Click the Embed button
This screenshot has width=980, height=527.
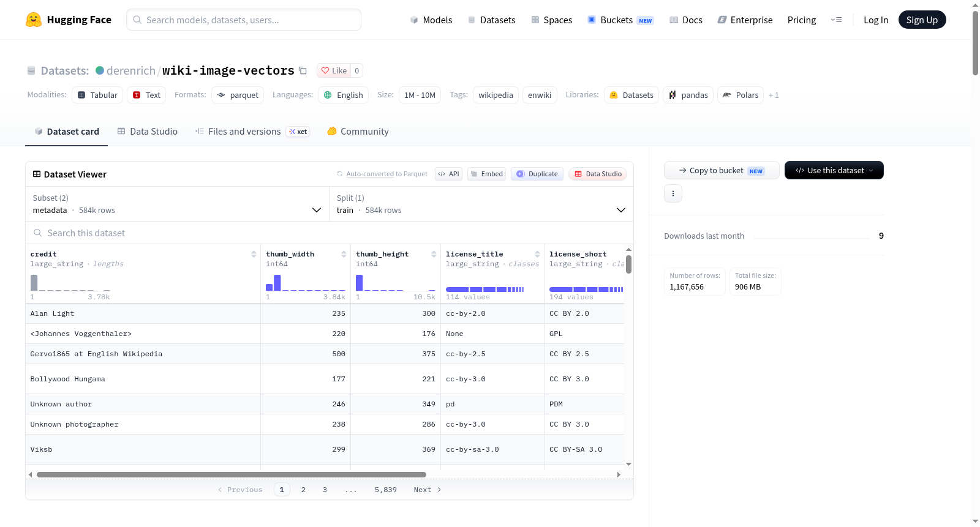click(486, 174)
